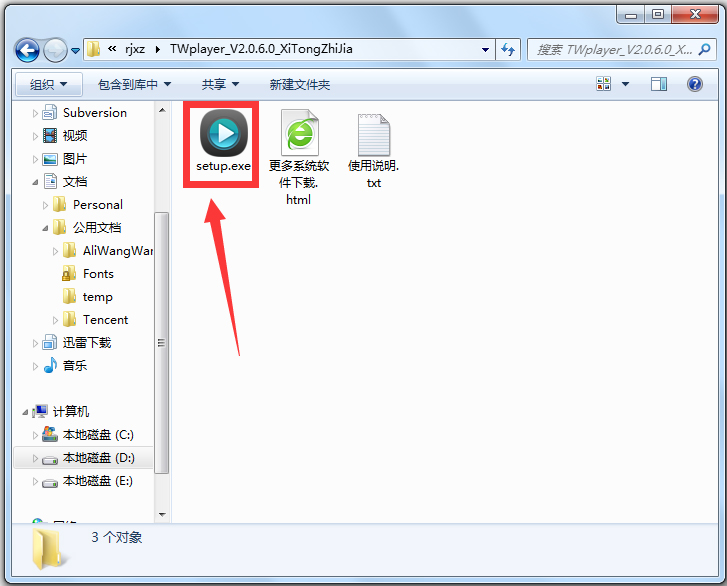The image size is (727, 586).
Task: Open the 包含到库中 menu
Action: pyautogui.click(x=134, y=84)
